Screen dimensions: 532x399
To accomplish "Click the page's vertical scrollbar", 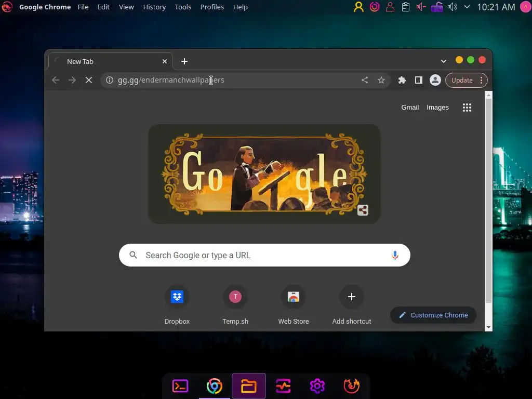I will (x=488, y=200).
